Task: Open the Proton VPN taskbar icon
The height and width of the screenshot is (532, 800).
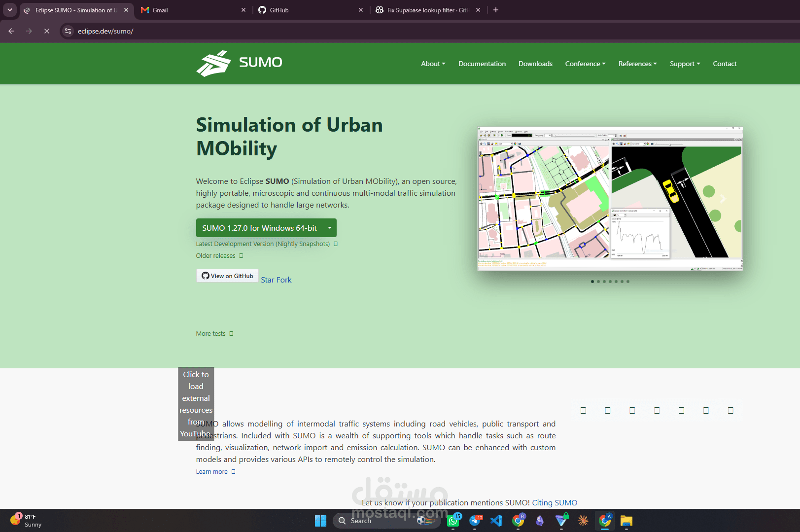Action: [x=561, y=521]
